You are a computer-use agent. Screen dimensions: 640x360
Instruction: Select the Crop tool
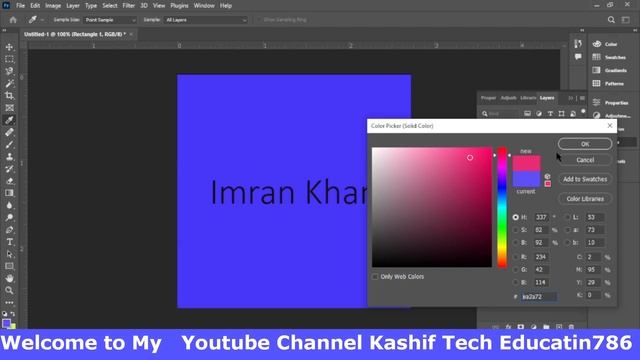(x=9, y=96)
